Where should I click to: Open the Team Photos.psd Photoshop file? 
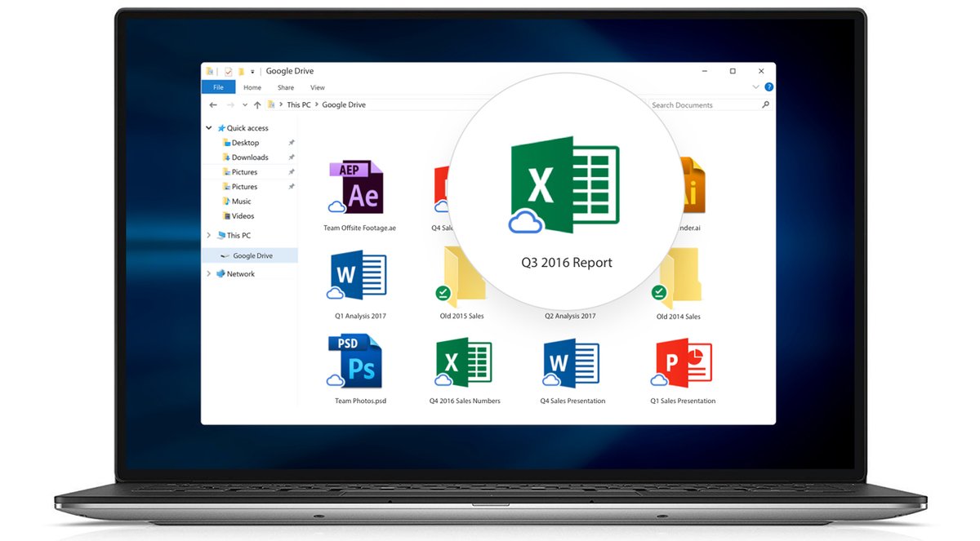point(355,361)
